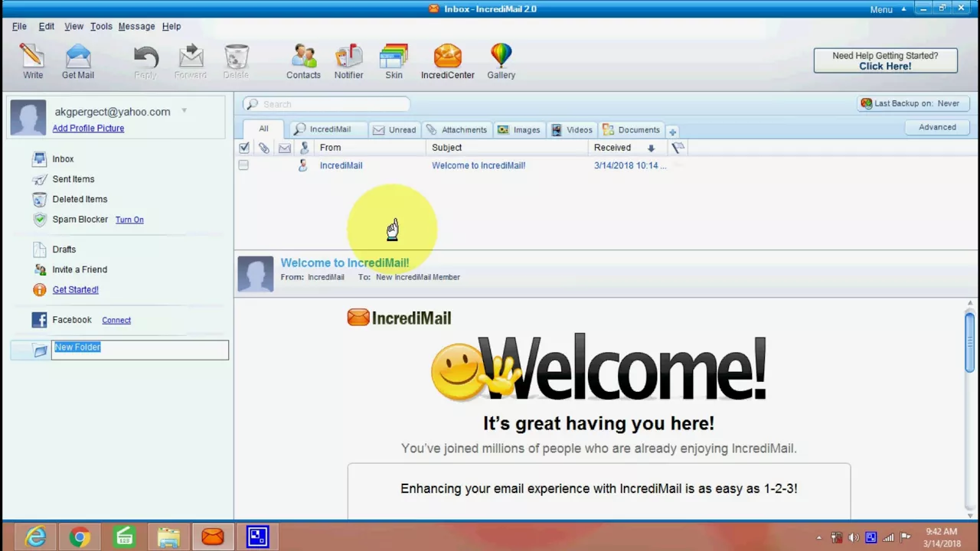The width and height of the screenshot is (980, 551).
Task: Open Contacts from the toolbar
Action: (x=303, y=61)
